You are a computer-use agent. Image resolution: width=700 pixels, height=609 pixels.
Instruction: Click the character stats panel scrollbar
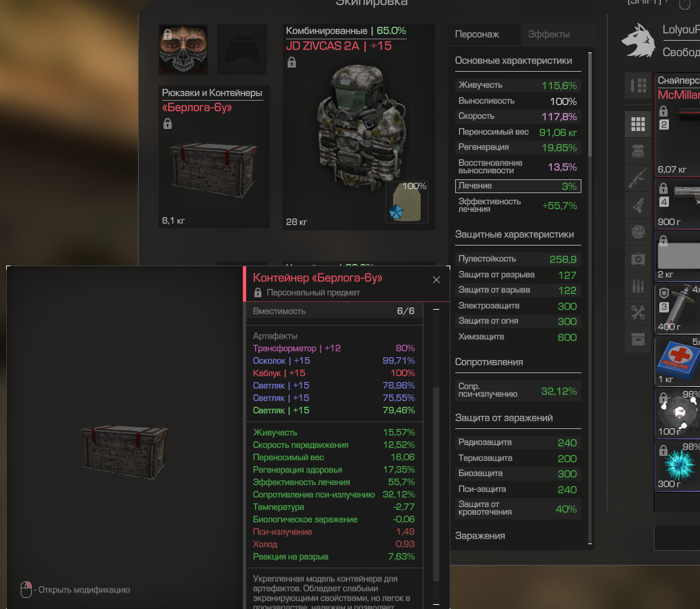pos(590,298)
